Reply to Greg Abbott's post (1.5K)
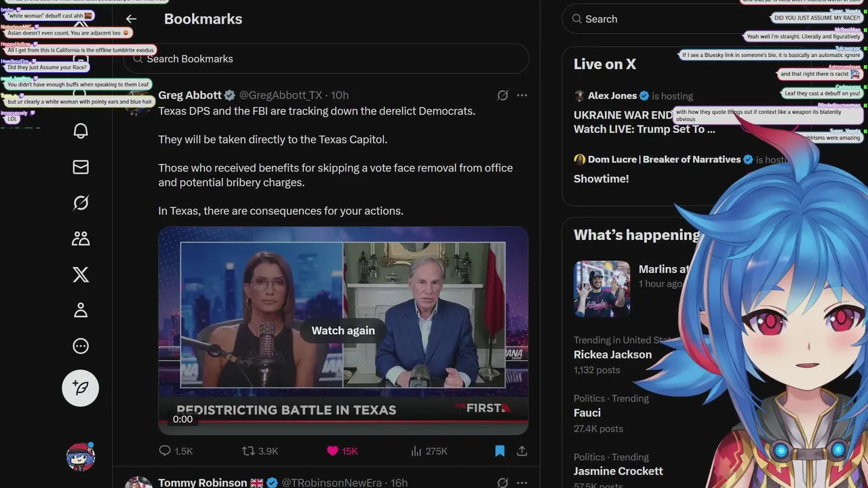 (x=176, y=451)
